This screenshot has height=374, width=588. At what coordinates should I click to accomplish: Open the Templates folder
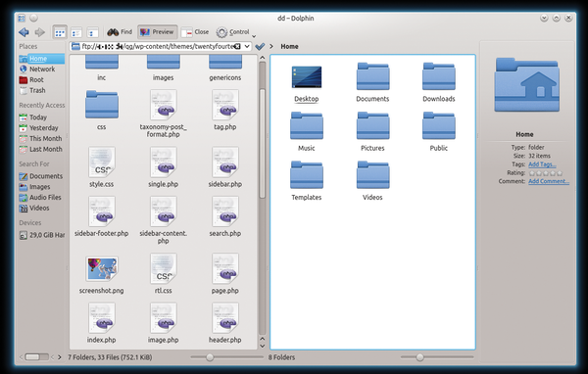(x=307, y=181)
